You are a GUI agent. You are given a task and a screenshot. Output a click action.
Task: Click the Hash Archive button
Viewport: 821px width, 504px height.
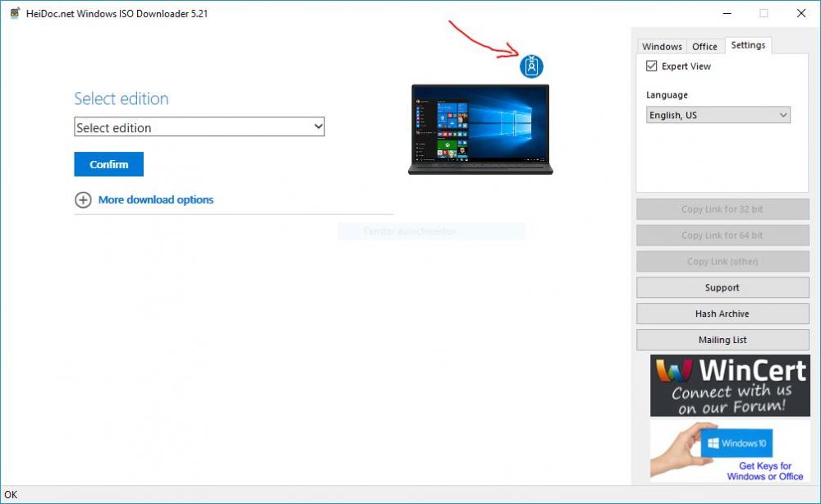(722, 314)
